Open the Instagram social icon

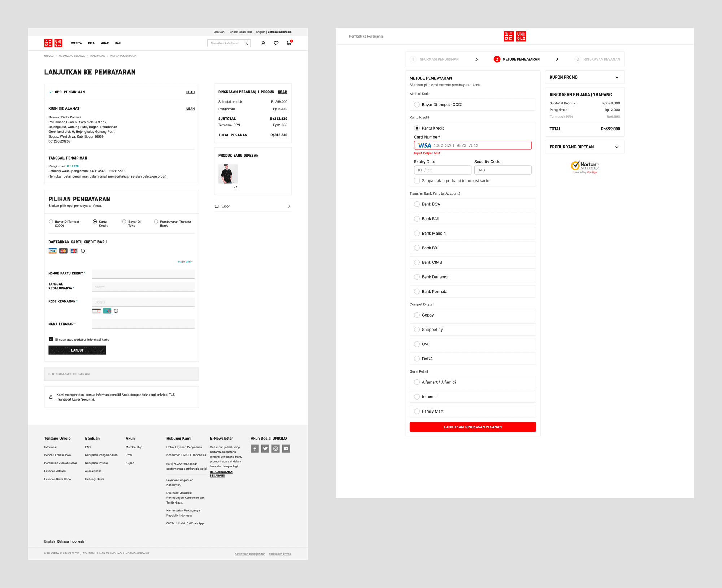coord(276,449)
